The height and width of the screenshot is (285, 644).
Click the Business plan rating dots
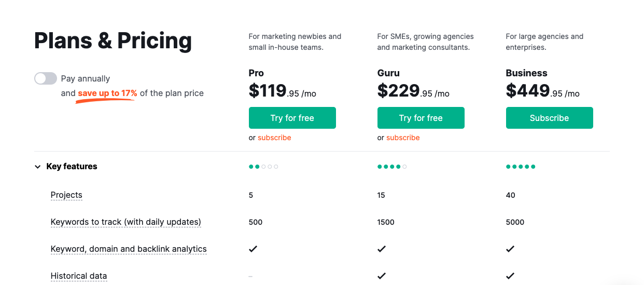click(x=521, y=167)
